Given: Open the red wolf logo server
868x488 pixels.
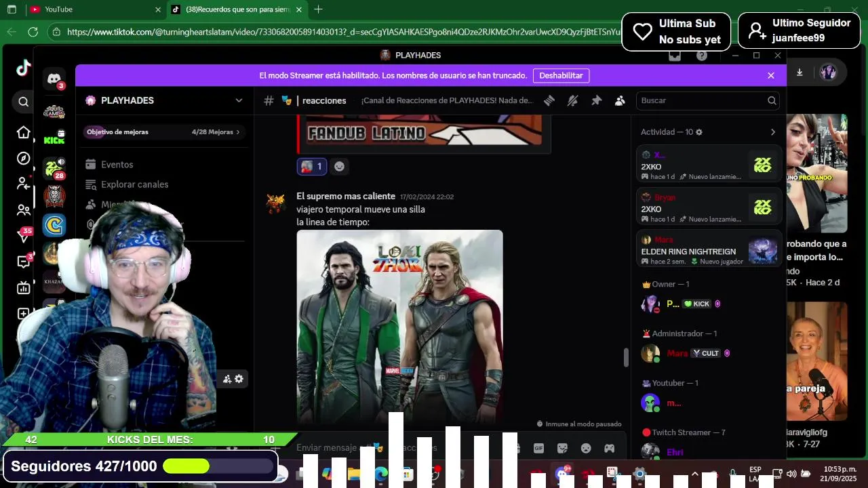Looking at the screenshot, I should [54, 197].
